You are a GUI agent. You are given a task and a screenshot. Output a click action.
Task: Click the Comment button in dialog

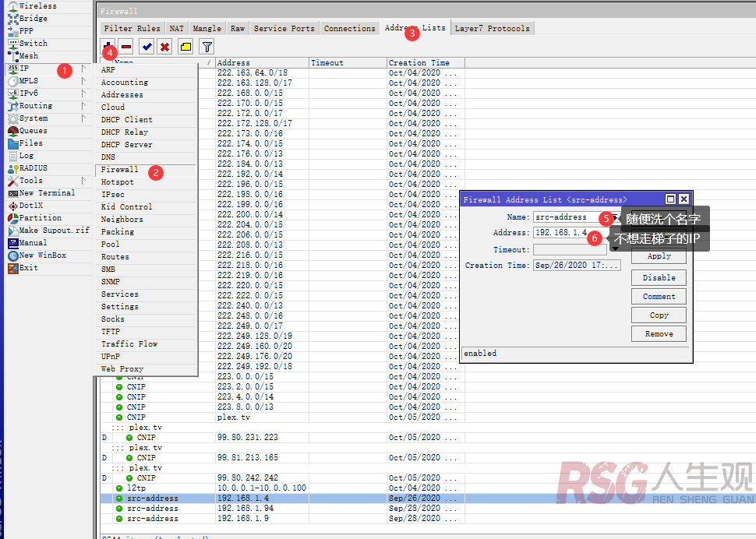point(659,297)
